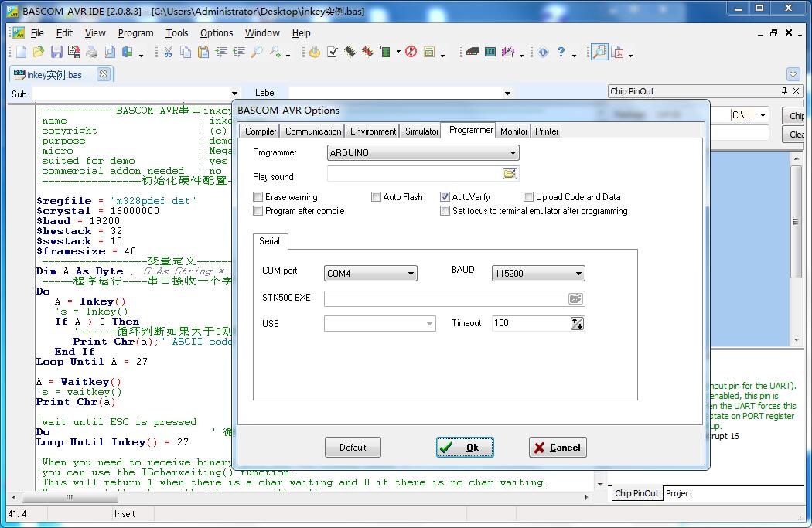Open the Programmer ARDUINO dropdown
The width and height of the screenshot is (812, 528).
423,153
